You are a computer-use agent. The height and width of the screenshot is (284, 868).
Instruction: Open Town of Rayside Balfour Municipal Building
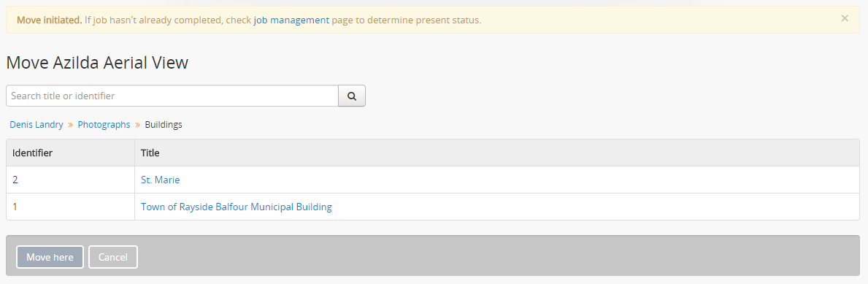pos(237,207)
